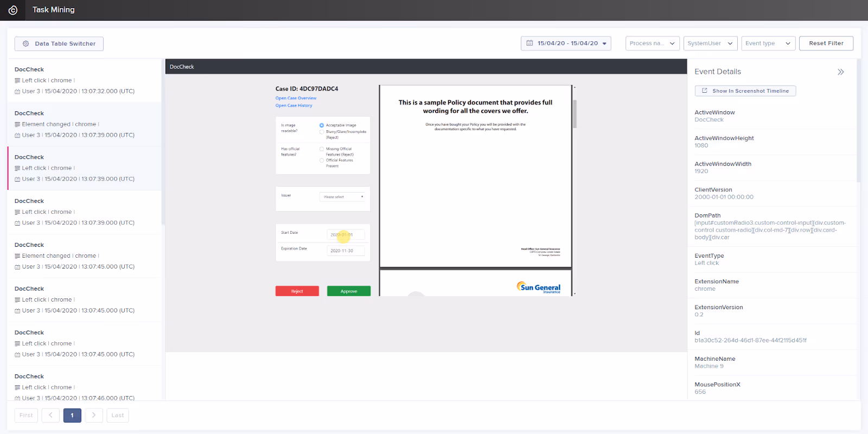Image resolution: width=868 pixels, height=434 pixels.
Task: Click the external link icon in Show In Screenshot Timeline
Action: (x=704, y=91)
